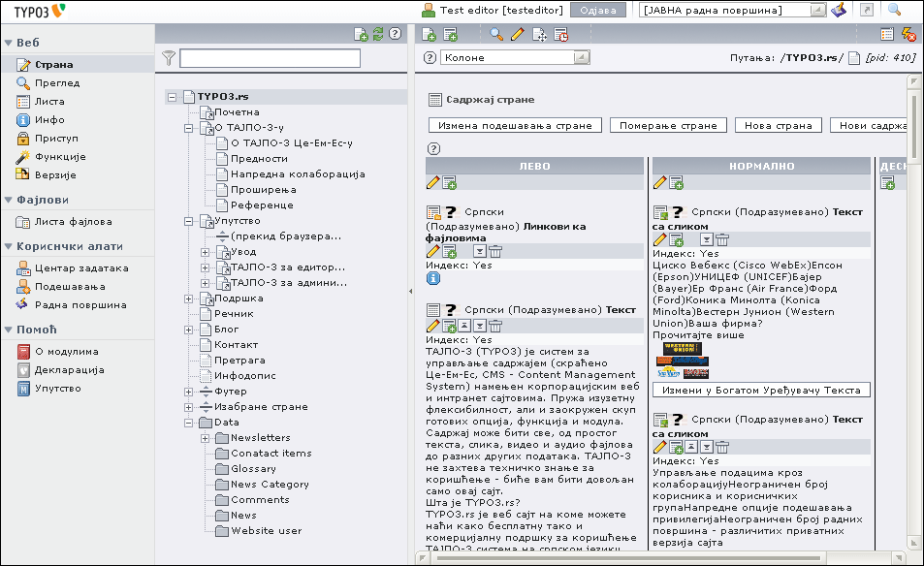
Task: Click the list view icon beside clear cache
Action: pos(887,35)
